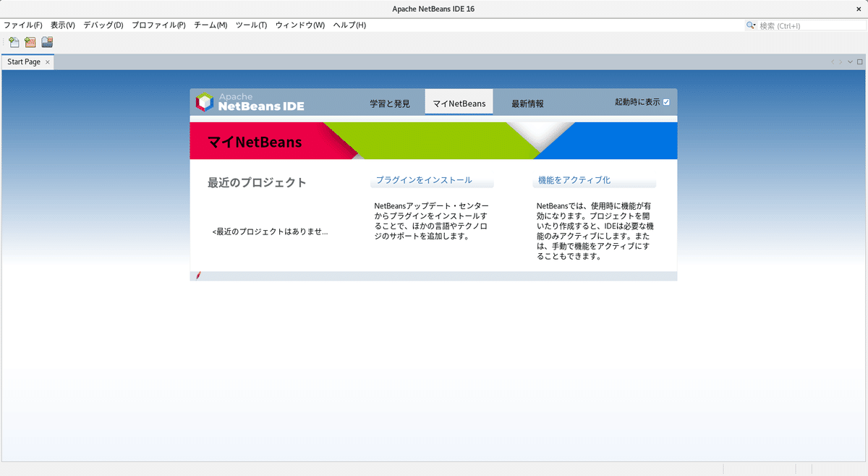Toggle the 起動時に表示 checkbox

666,103
